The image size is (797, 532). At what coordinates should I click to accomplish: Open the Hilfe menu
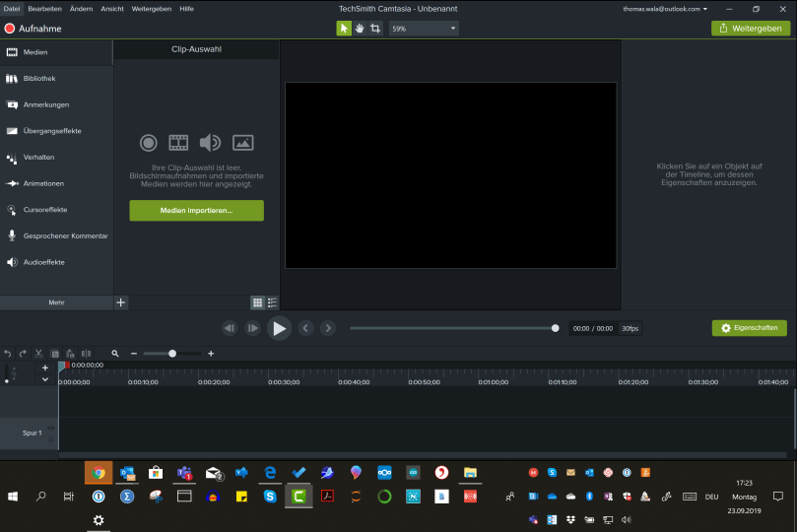coord(186,9)
